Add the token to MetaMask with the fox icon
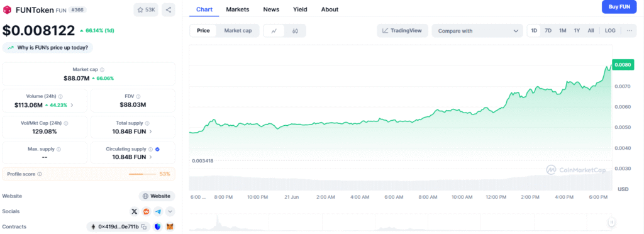The height and width of the screenshot is (234, 644). (170, 226)
